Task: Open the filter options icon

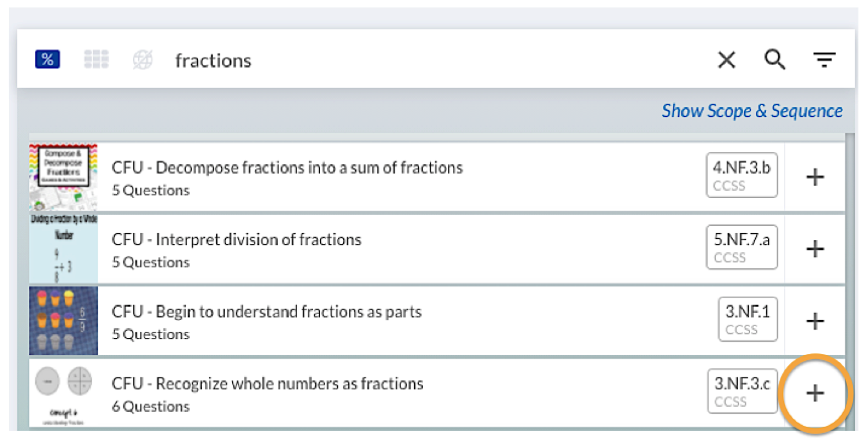Action: pos(824,60)
